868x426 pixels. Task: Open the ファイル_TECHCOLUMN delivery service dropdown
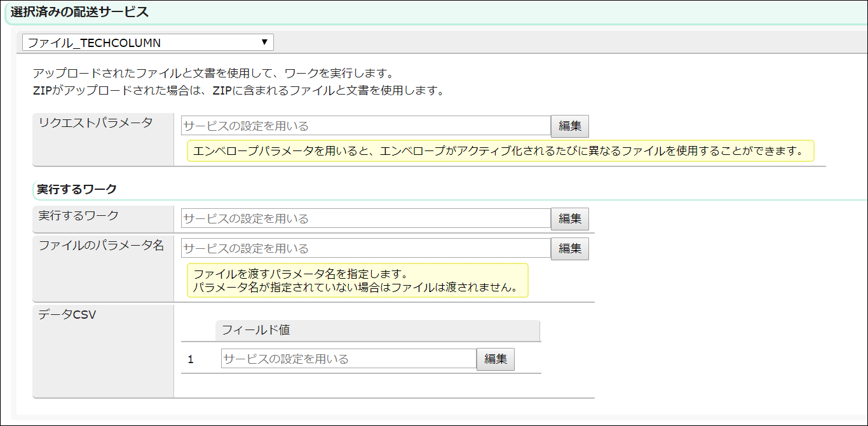(x=147, y=43)
